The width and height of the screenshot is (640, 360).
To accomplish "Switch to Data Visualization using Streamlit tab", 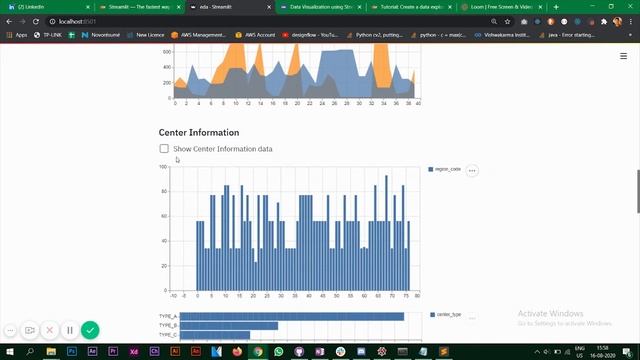I will click(x=321, y=7).
